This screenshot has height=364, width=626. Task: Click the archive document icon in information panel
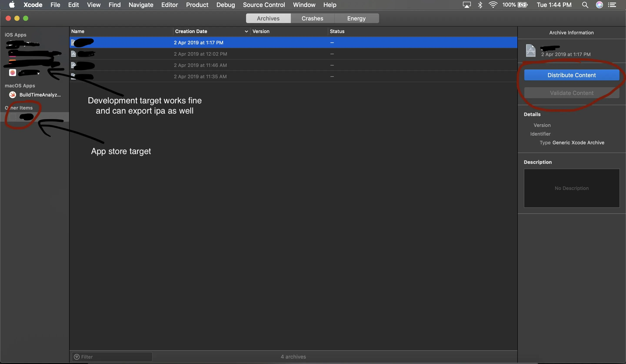point(531,50)
